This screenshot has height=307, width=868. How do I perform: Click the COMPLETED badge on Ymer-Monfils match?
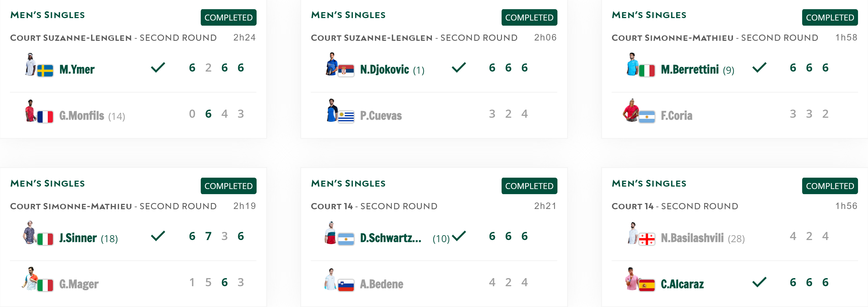229,18
